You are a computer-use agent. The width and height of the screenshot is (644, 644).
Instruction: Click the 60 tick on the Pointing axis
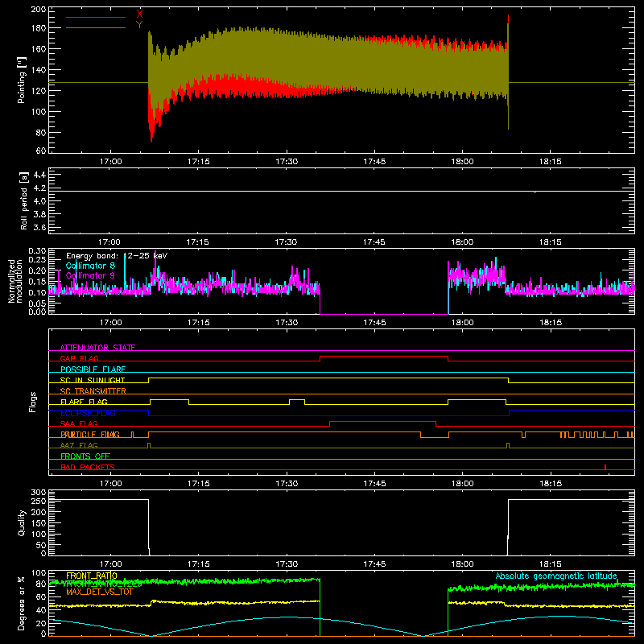[41, 151]
